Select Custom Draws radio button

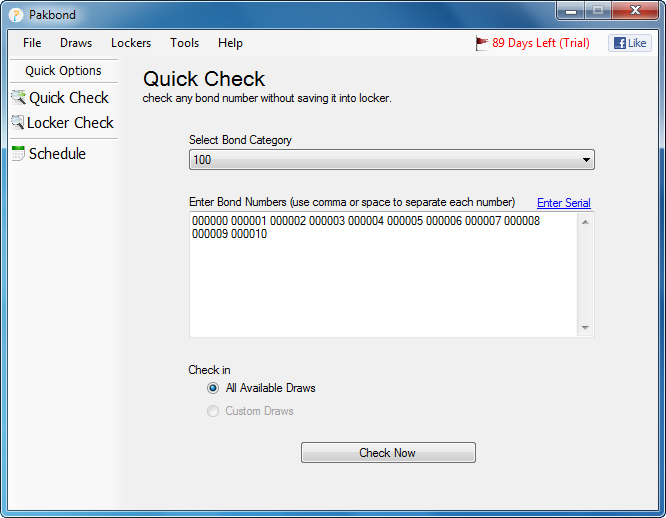(x=213, y=411)
